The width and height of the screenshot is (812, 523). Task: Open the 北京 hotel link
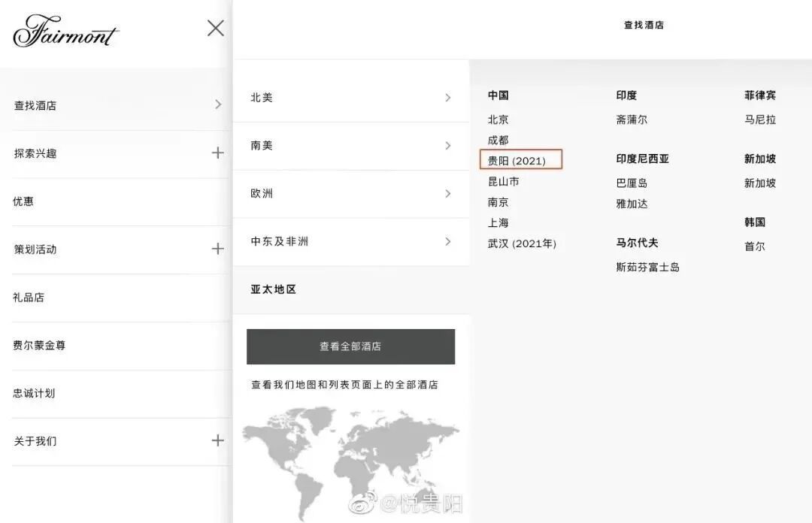point(498,119)
